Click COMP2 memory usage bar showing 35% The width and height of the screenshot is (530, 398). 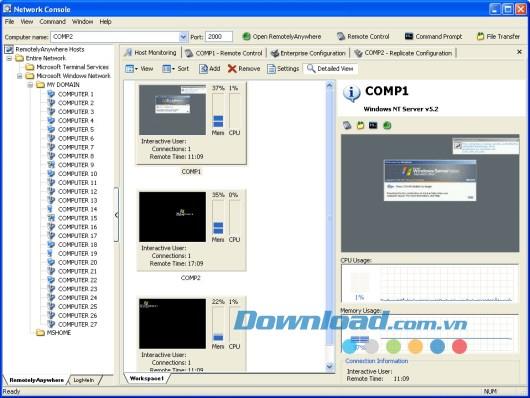tap(218, 217)
